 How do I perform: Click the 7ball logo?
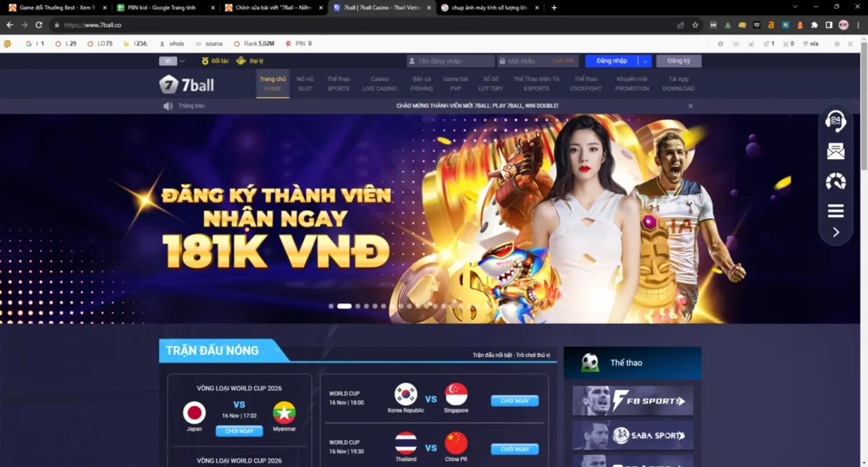click(187, 85)
